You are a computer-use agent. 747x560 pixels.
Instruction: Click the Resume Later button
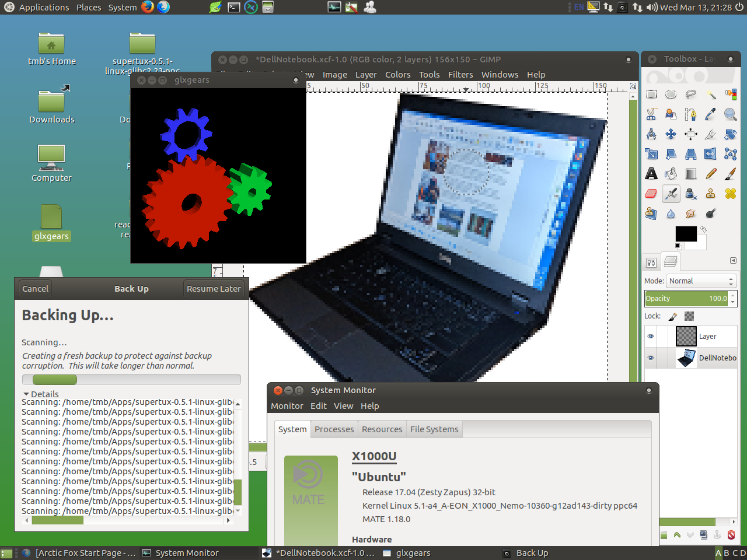[214, 289]
